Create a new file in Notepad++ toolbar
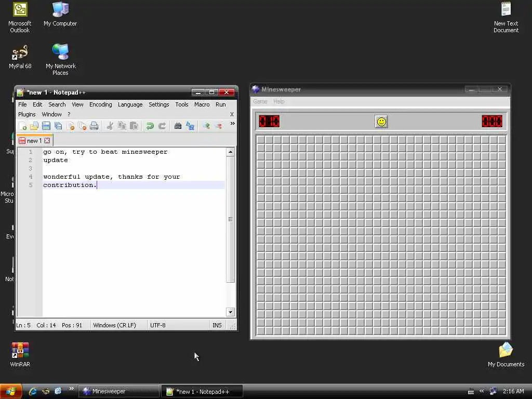The width and height of the screenshot is (532, 399). pos(23,126)
